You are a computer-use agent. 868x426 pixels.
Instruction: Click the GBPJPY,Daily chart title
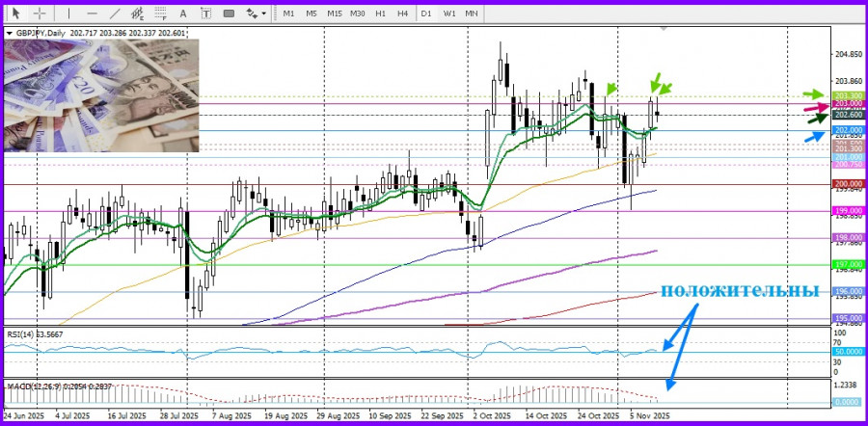coord(41,33)
